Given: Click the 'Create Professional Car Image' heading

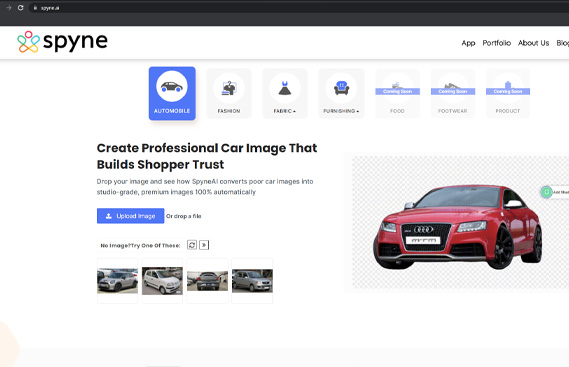Looking at the screenshot, I should coord(207,156).
